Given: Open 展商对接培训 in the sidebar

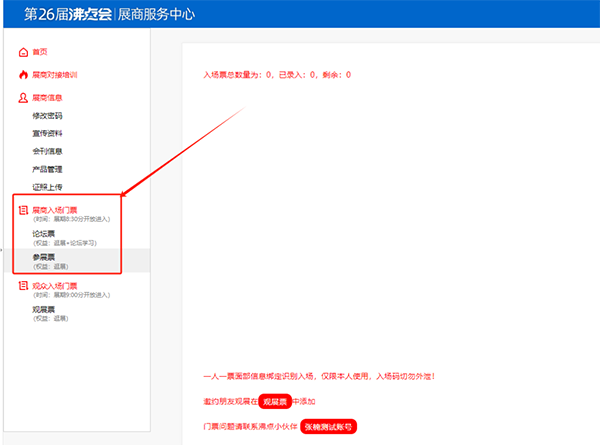Looking at the screenshot, I should click(x=54, y=74).
